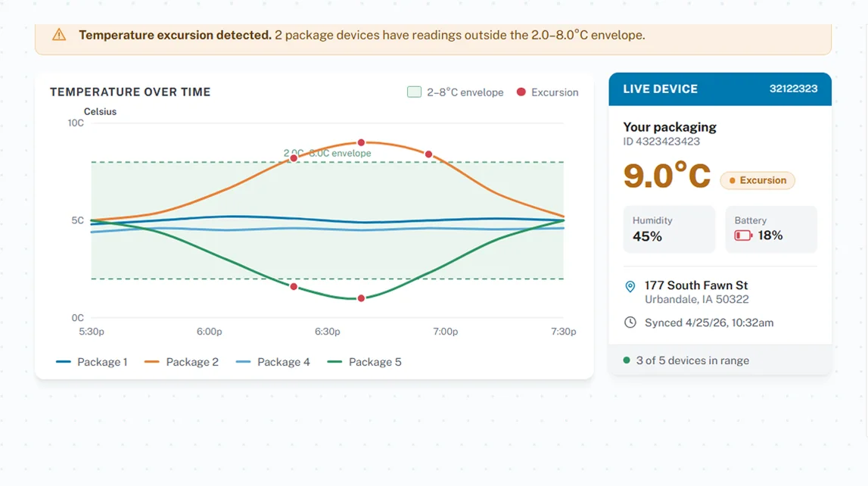Click the 2.0C-8.0C envelope chart annotation
868x486 pixels.
pyautogui.click(x=327, y=154)
